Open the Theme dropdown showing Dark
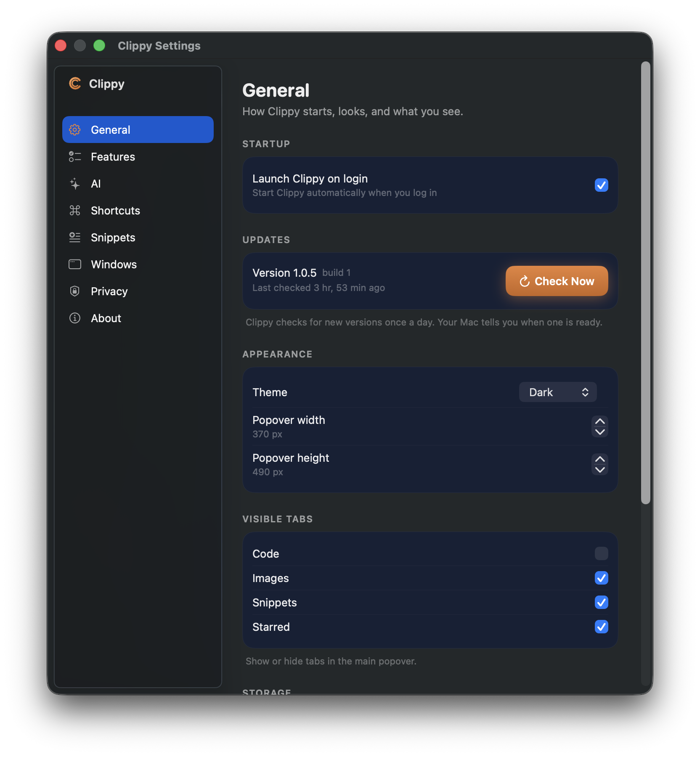 [558, 392]
